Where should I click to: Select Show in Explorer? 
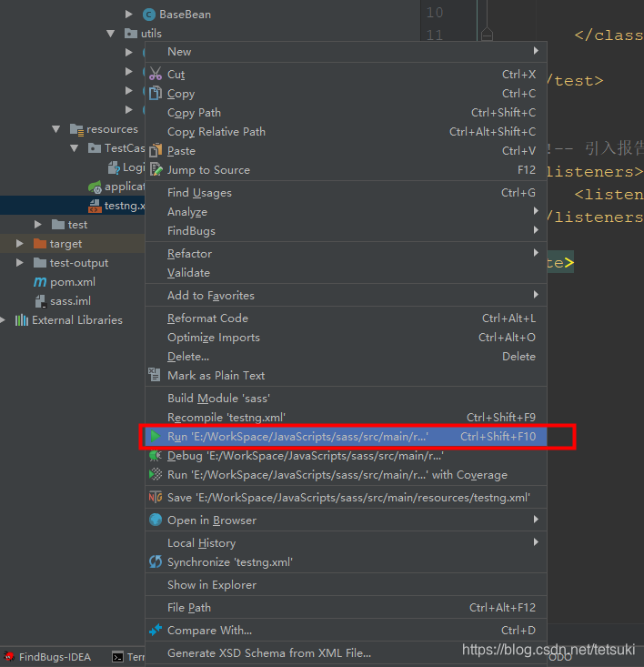click(x=346, y=584)
